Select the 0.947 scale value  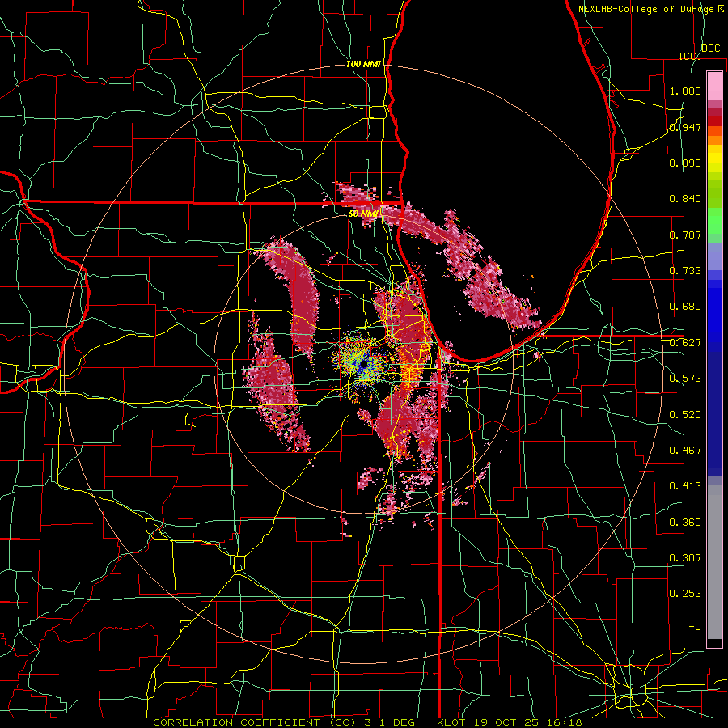685,127
